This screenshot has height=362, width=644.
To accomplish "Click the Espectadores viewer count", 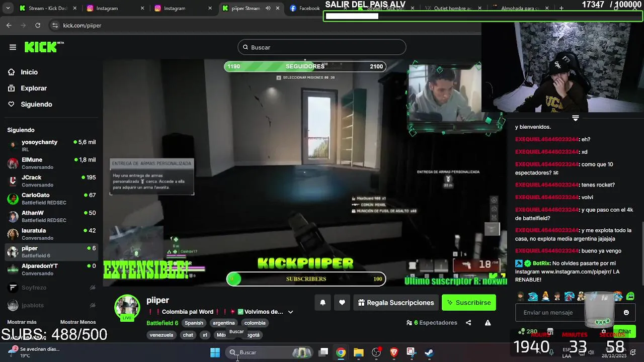I will coord(432,323).
